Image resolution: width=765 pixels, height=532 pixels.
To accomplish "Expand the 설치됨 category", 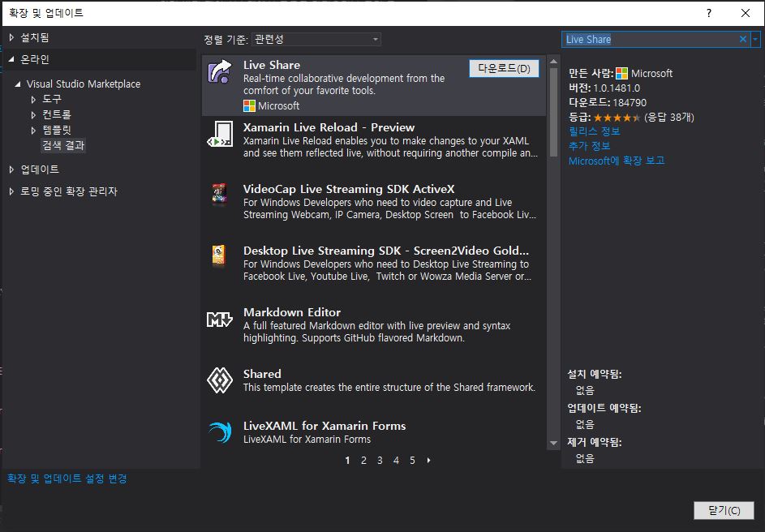I will click(11, 37).
